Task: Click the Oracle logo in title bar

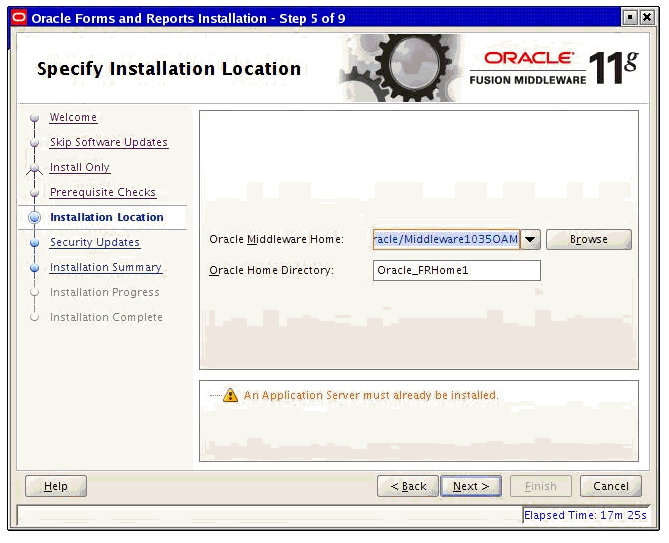Action: click(x=19, y=18)
